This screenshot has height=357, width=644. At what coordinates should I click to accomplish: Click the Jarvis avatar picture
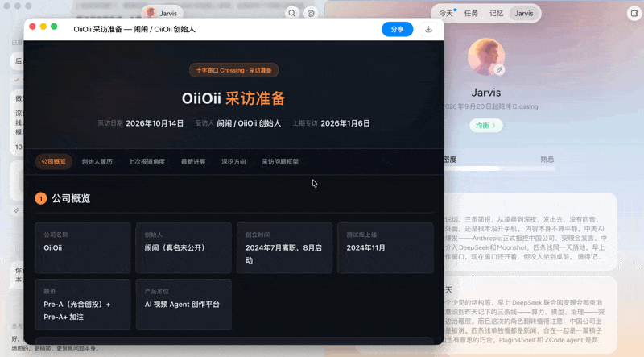(x=486, y=56)
